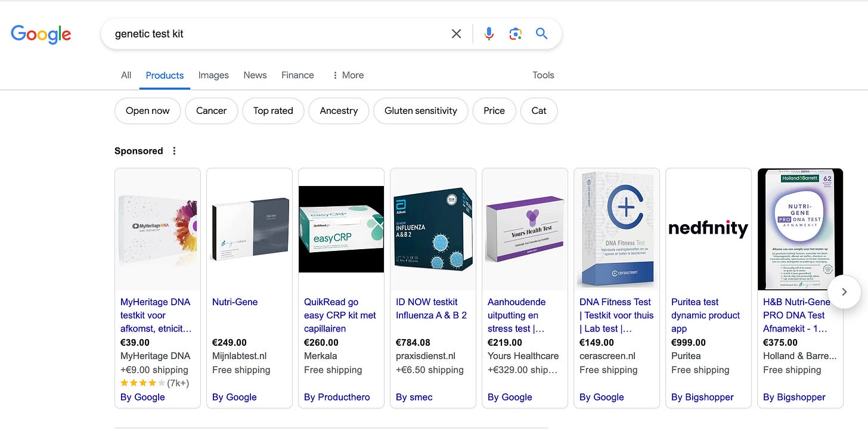Screen dimensions: 868x431
Task: Click By Google under MyHeritage listing
Action: (142, 397)
